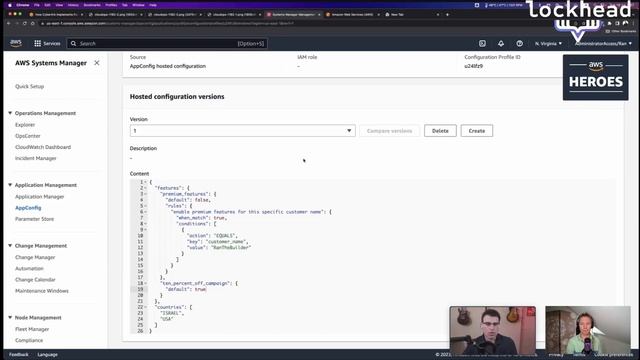Image resolution: width=640 pixels, height=360 pixels.
Task: Open Fleet Manager link
Action: pos(32,329)
